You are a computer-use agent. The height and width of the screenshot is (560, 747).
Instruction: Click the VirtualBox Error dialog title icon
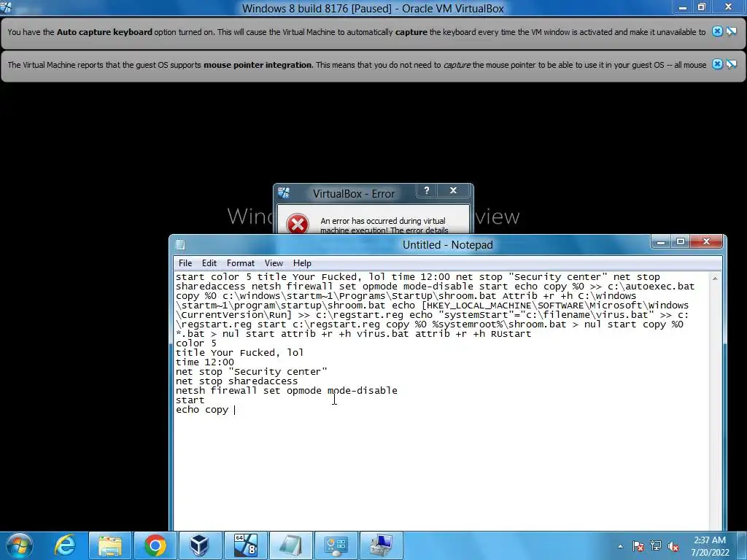pyautogui.click(x=284, y=192)
